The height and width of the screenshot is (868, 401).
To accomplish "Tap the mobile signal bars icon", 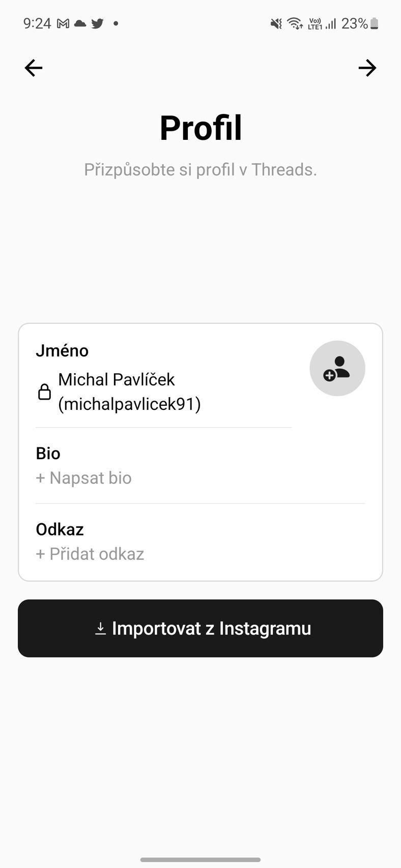I will [331, 23].
